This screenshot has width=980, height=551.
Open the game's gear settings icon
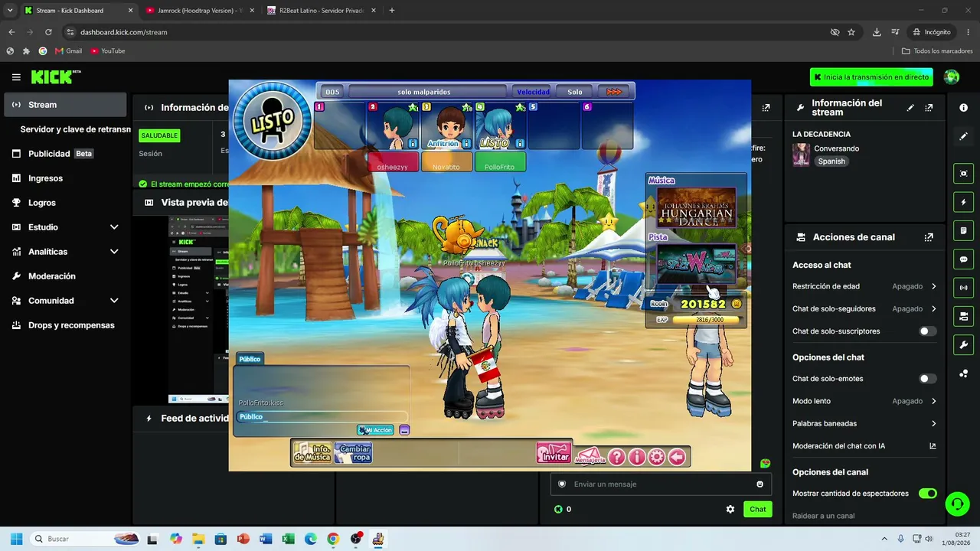[x=657, y=457]
